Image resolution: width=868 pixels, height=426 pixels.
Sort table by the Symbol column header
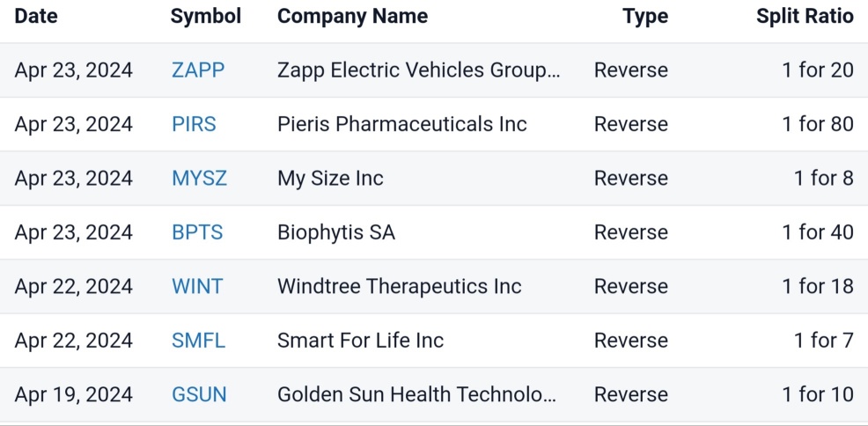(205, 17)
